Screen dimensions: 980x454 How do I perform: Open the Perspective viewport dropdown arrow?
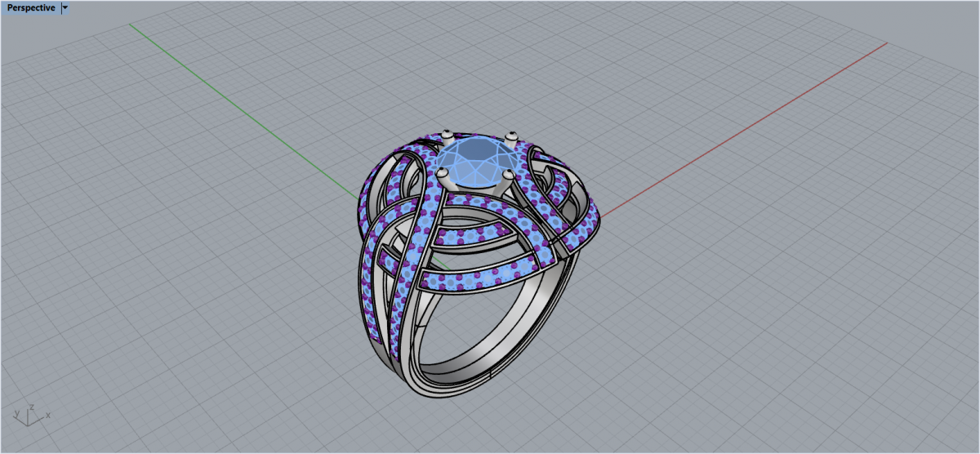point(65,7)
